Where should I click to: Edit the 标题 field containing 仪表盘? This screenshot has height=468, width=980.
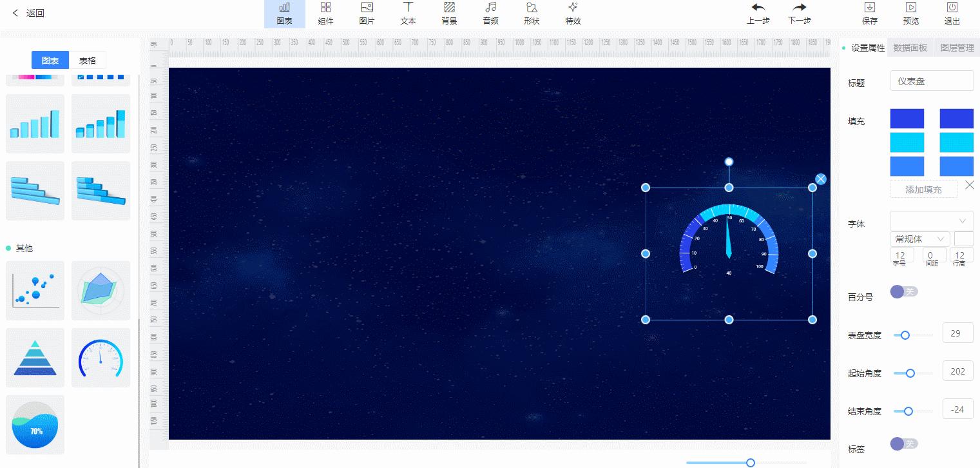pos(932,81)
